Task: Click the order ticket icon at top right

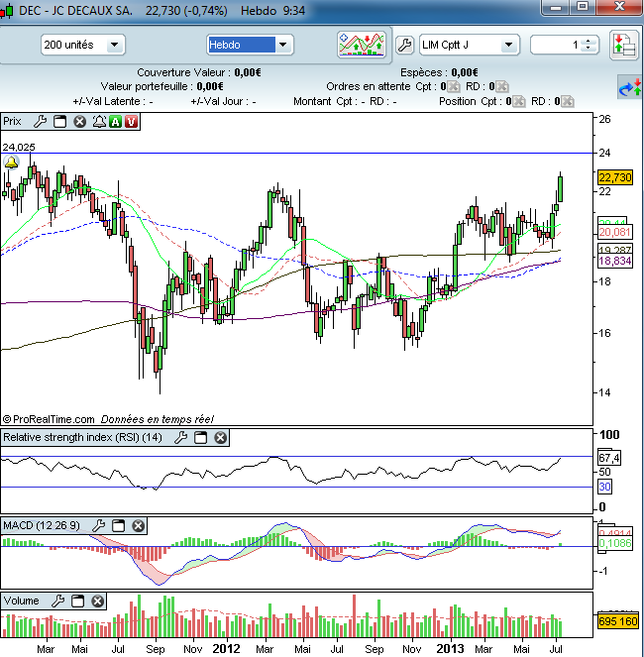Action: (x=623, y=45)
